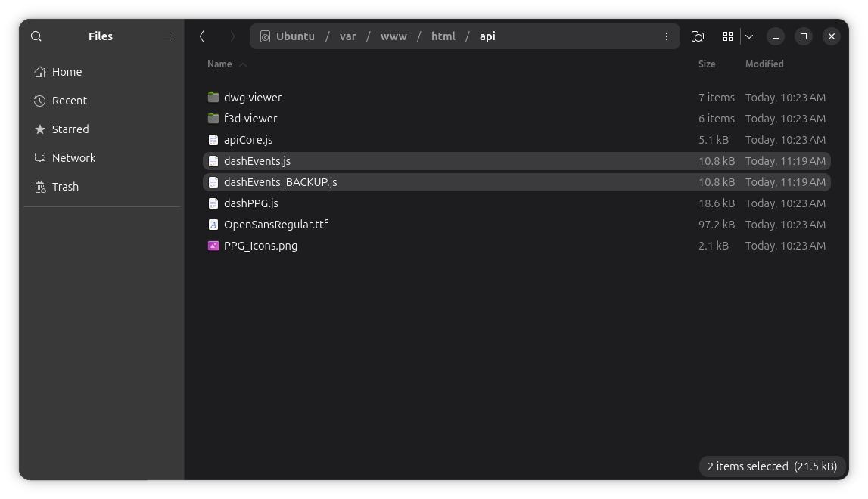
Task: Click the dashEvents_BACKUP.js file
Action: [280, 182]
